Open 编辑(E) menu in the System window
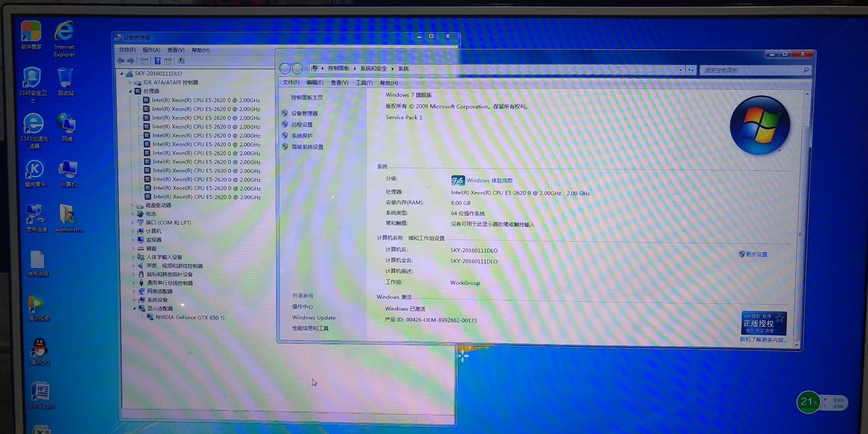This screenshot has height=434, width=868. 315,82
